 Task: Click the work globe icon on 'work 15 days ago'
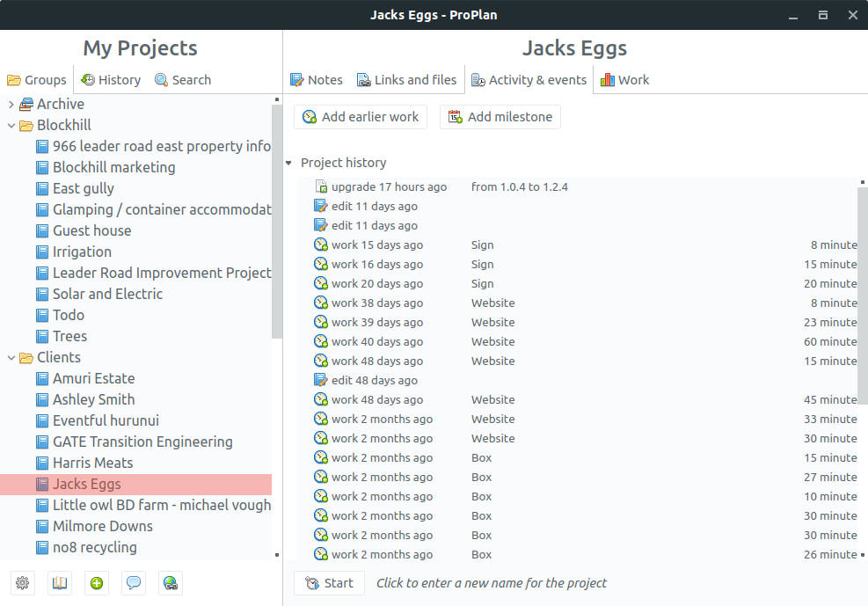tap(321, 245)
